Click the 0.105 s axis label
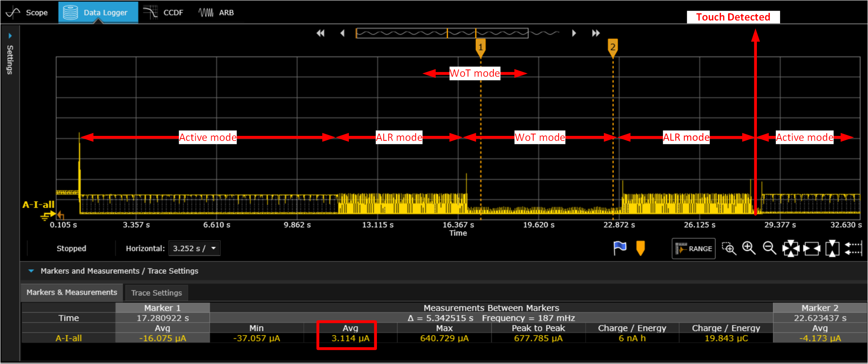Viewport: 868px width, 364px height. (63, 225)
